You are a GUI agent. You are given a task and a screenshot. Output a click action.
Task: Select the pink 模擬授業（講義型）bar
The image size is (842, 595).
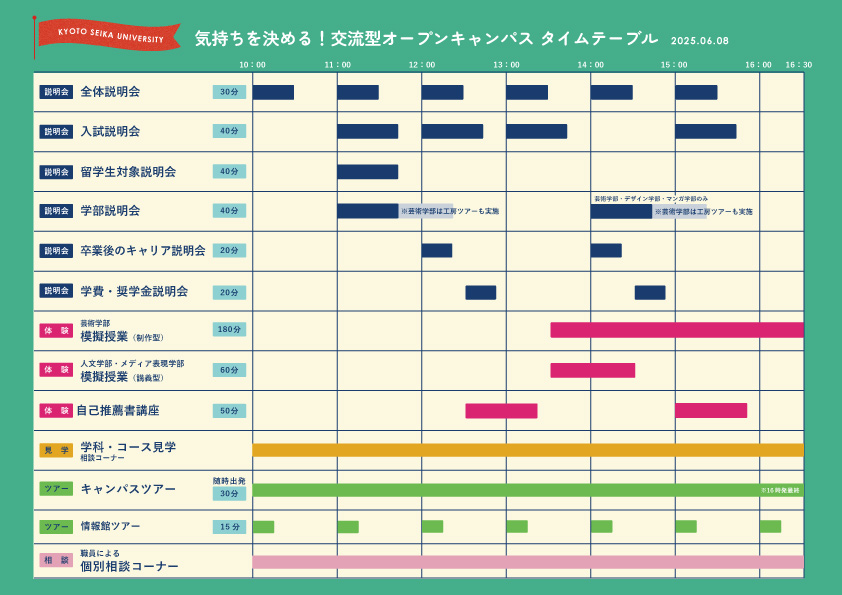tap(593, 371)
